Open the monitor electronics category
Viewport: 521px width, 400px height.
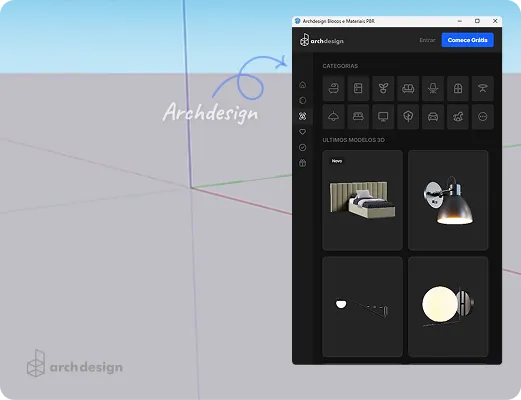383,117
